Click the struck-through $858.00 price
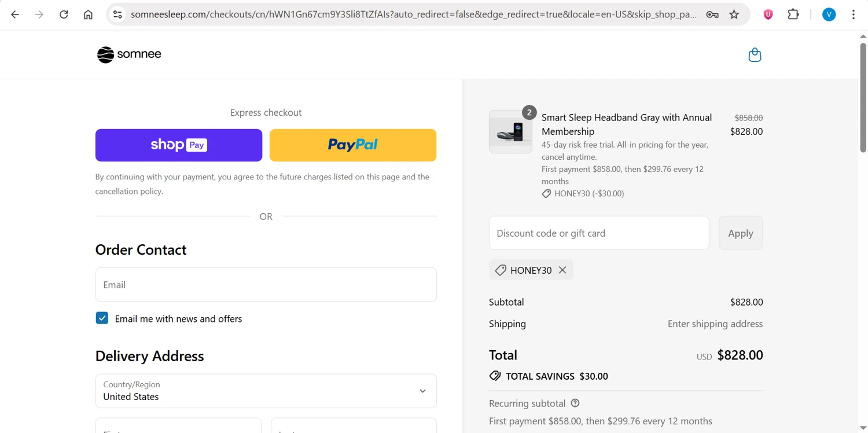 749,118
